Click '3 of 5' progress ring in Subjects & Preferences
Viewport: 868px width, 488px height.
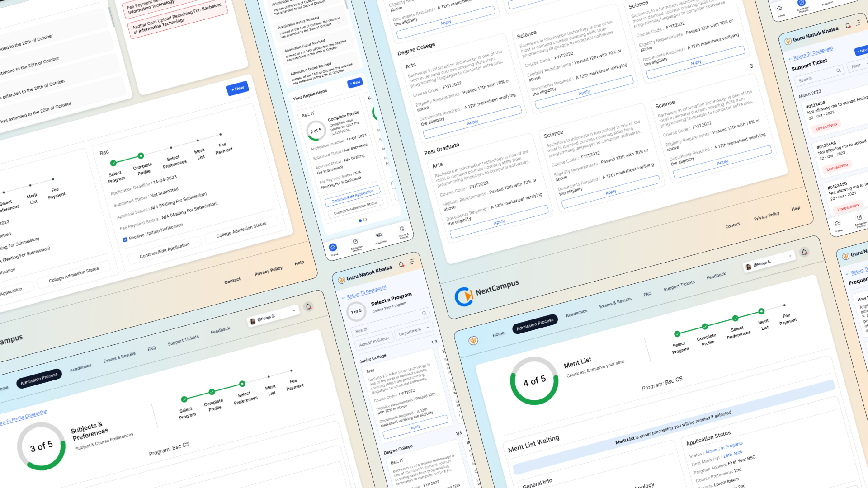pyautogui.click(x=41, y=446)
